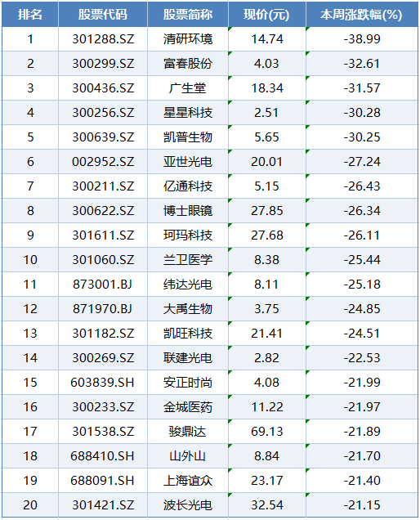Click the 博士眼镜 cell
This screenshot has width=420, height=520.
[x=188, y=211]
